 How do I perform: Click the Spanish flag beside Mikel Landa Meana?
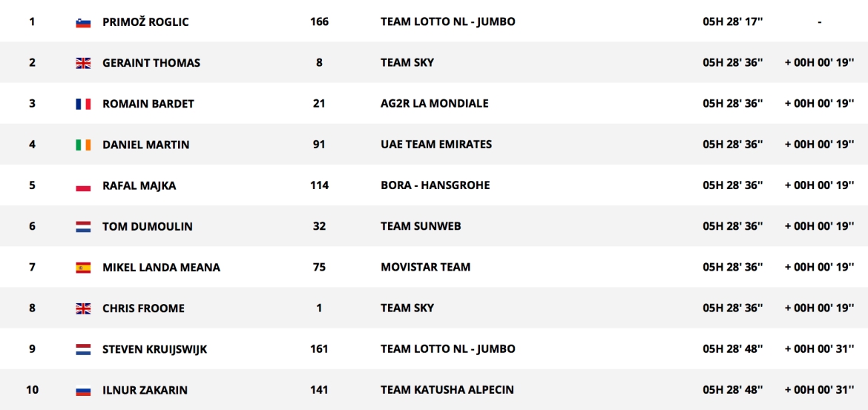click(83, 268)
